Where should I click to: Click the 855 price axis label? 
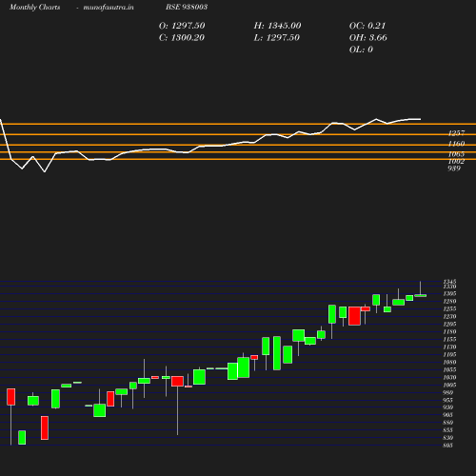447,430
